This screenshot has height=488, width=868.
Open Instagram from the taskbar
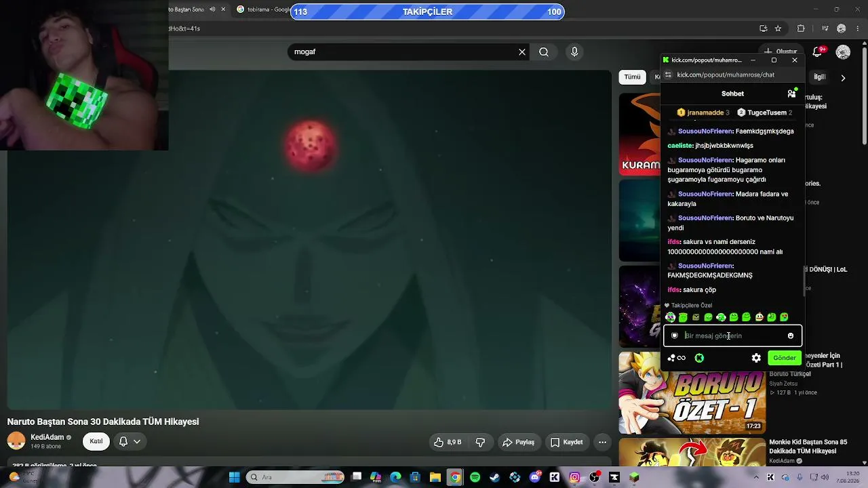[x=574, y=477]
